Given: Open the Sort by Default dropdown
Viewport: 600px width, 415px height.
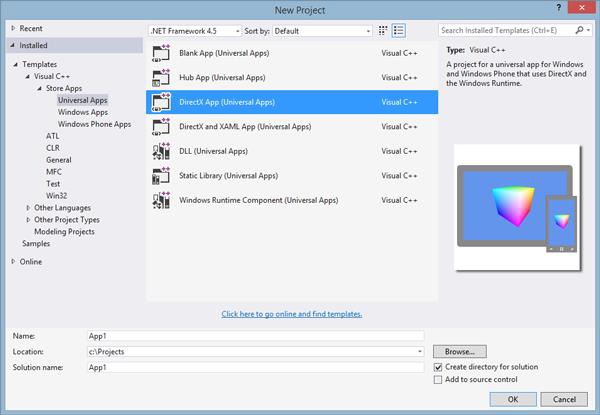Looking at the screenshot, I should click(x=322, y=31).
